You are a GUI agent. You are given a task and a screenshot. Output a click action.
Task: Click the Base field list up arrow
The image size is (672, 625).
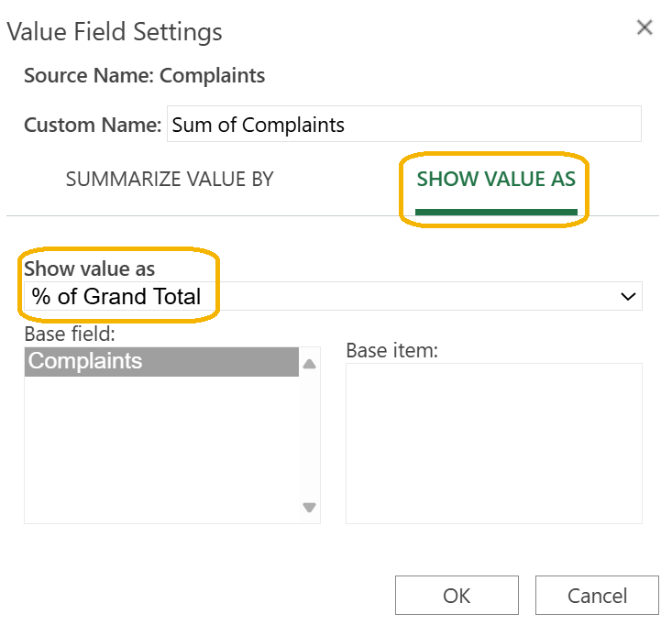310,364
